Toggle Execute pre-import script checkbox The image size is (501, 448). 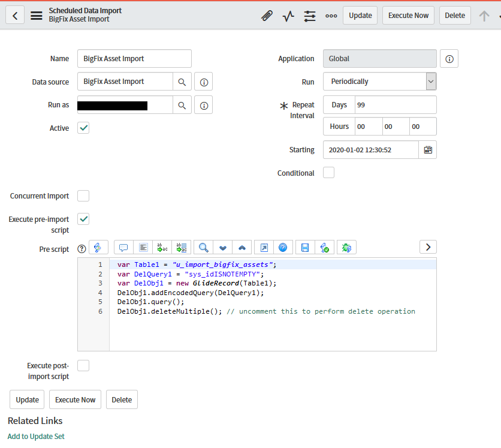(x=83, y=219)
